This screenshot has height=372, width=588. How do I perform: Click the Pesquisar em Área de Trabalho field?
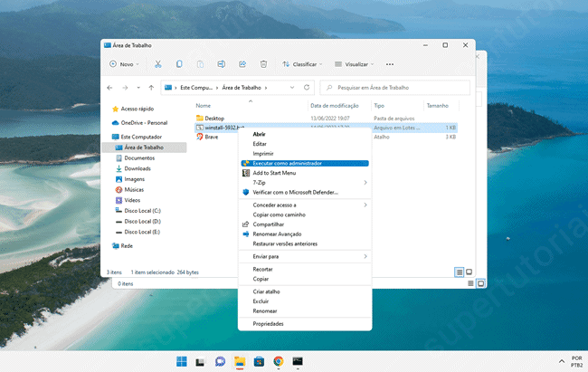396,88
